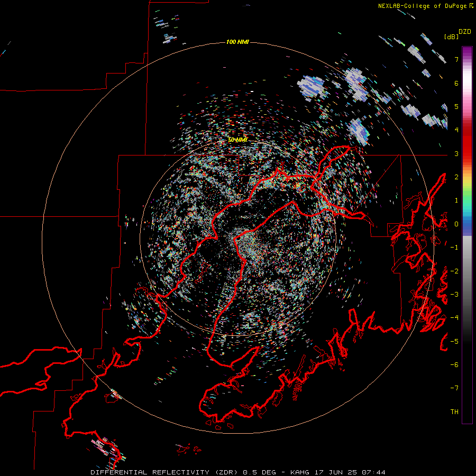Image resolution: width=476 pixels, height=476 pixels.
Task: Click the 0.5 DEG elevation text
Action: [260, 472]
